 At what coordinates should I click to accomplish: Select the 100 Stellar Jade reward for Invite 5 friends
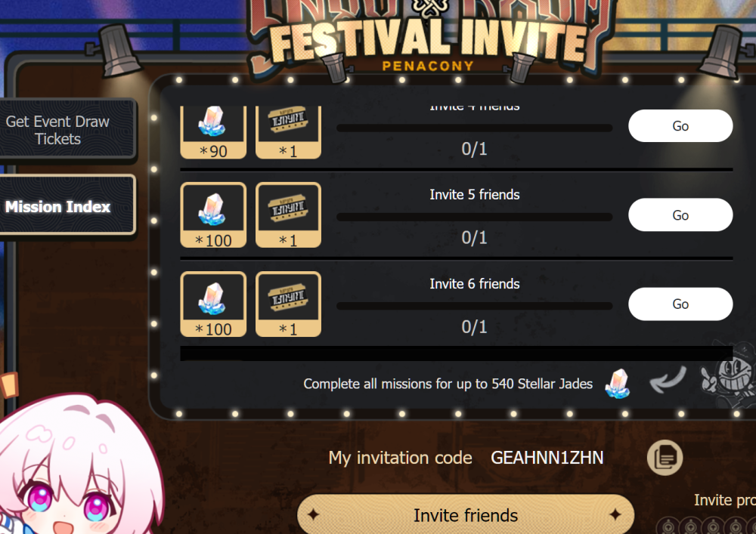tap(213, 215)
